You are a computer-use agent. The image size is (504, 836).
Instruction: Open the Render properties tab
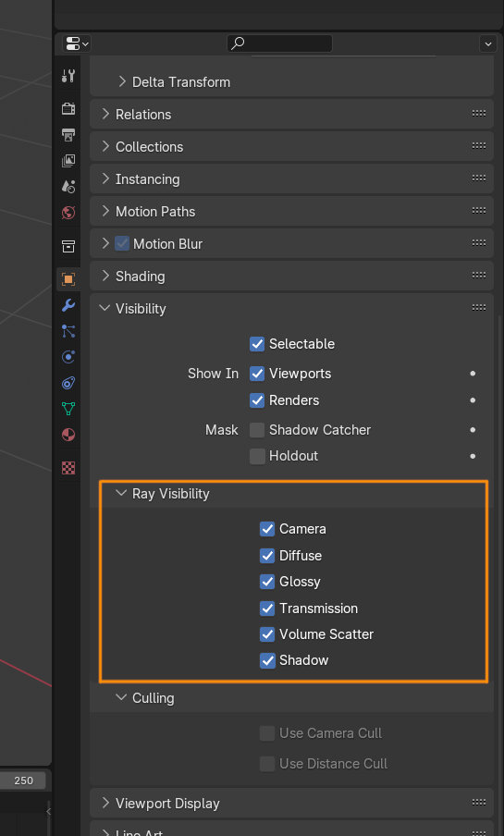(68, 109)
